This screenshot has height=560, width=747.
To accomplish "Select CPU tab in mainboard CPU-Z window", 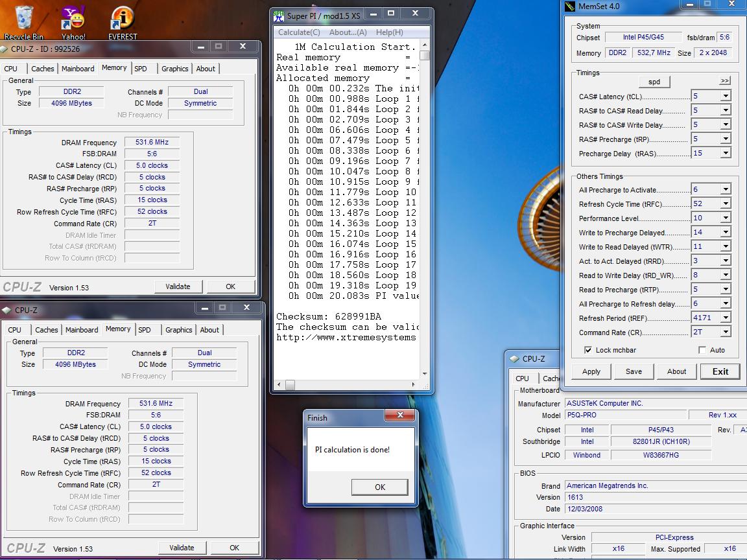I will click(523, 379).
